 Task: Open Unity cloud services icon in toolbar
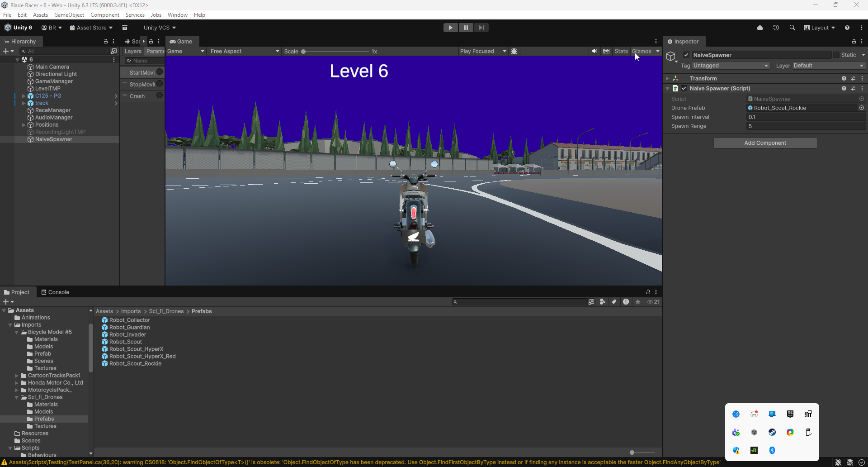[x=760, y=28]
